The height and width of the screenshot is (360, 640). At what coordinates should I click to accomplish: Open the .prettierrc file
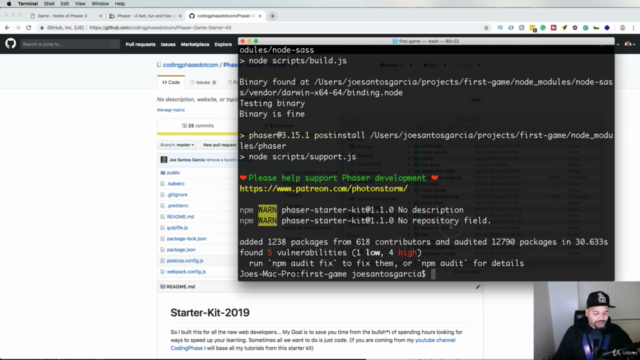click(x=178, y=206)
